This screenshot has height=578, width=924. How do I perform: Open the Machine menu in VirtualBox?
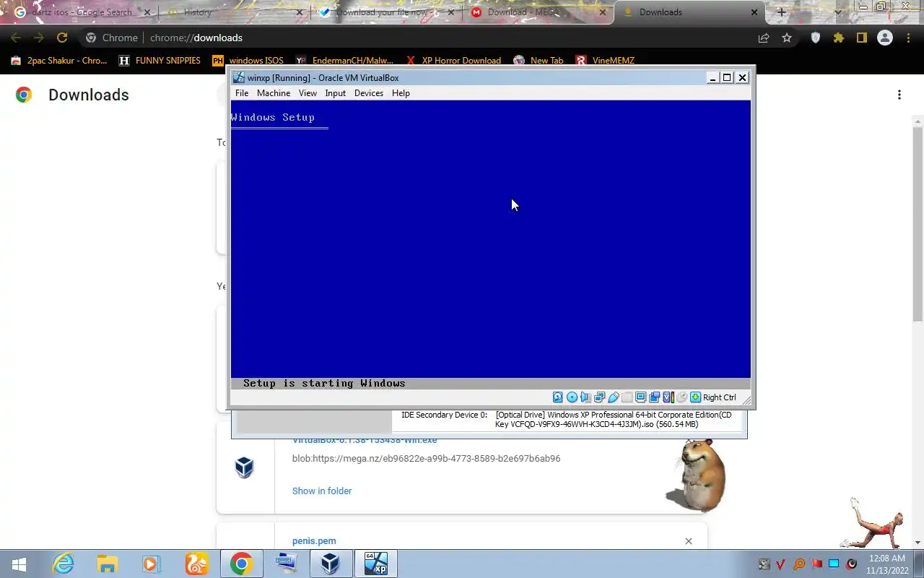[x=274, y=93]
